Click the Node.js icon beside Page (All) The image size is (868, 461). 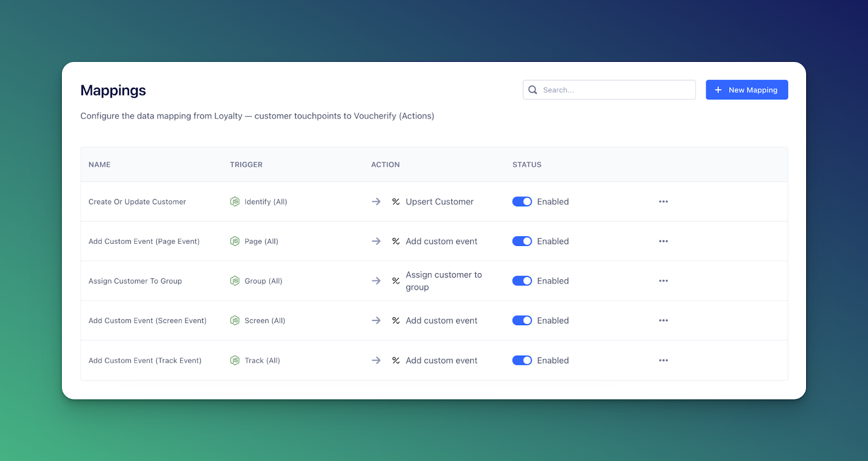[x=234, y=241]
